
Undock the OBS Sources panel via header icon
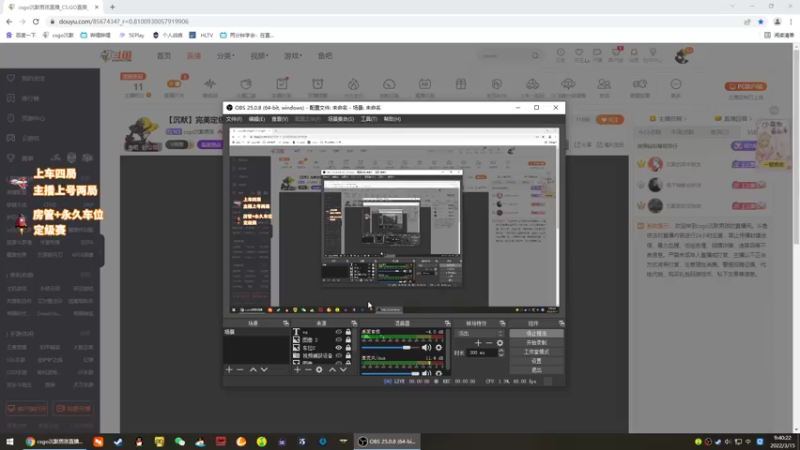coord(354,323)
